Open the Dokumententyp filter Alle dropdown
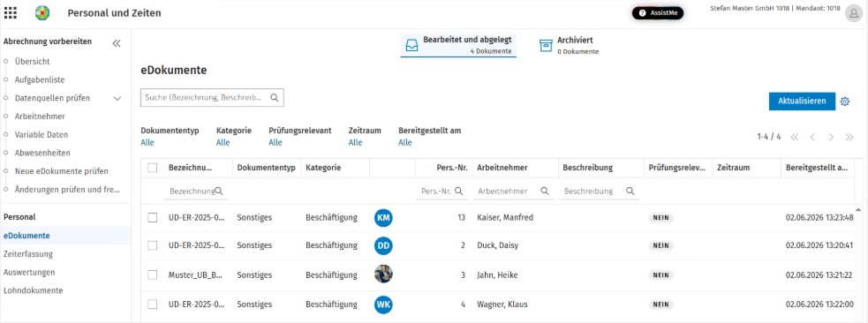 coord(147,143)
